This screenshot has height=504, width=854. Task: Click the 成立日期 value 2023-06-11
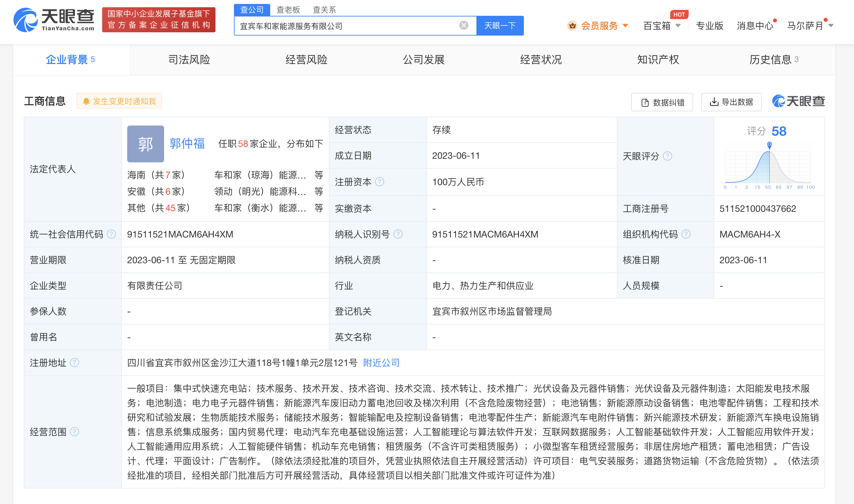pyautogui.click(x=456, y=155)
